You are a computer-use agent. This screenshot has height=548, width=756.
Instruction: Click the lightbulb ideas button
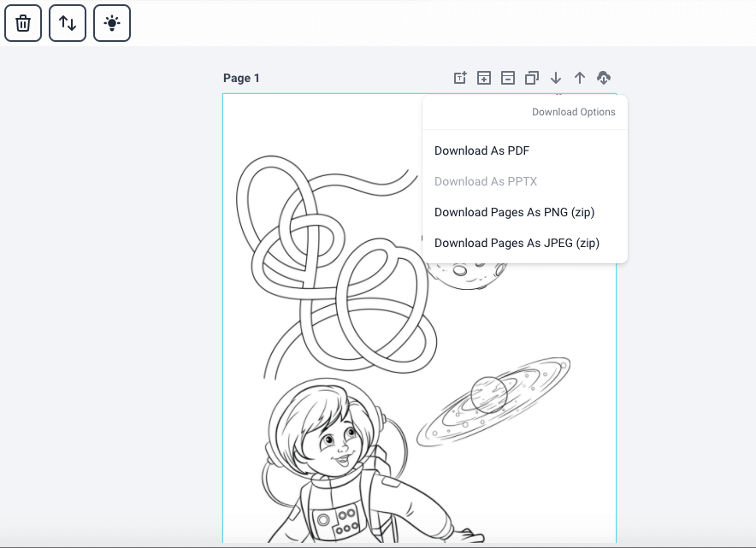click(112, 23)
